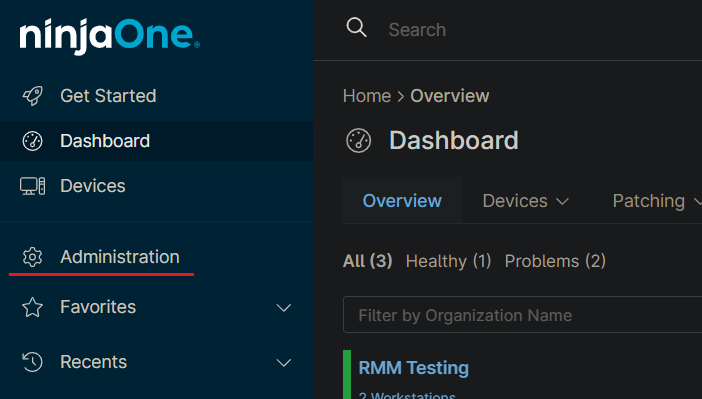Click the NinjaOne logo
Image resolution: width=702 pixels, height=399 pixels.
[x=109, y=36]
